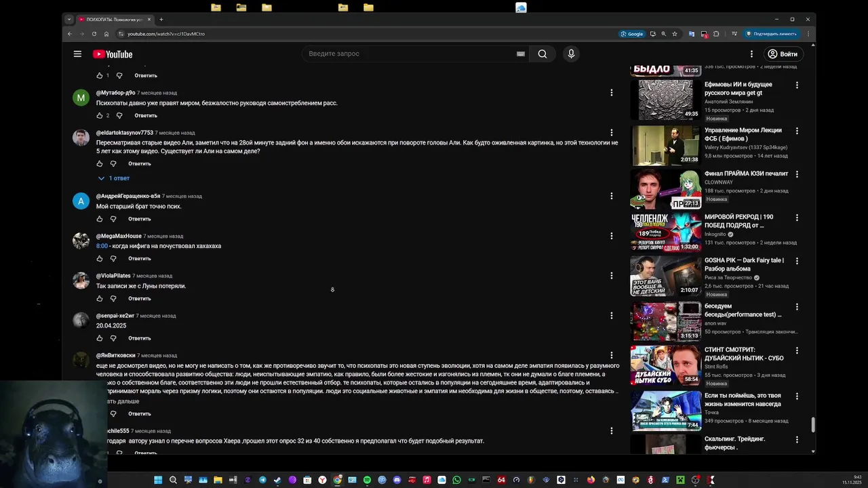Viewport: 868px width, 488px height.
Task: Open the browser extensions puzzle icon
Action: point(716,34)
